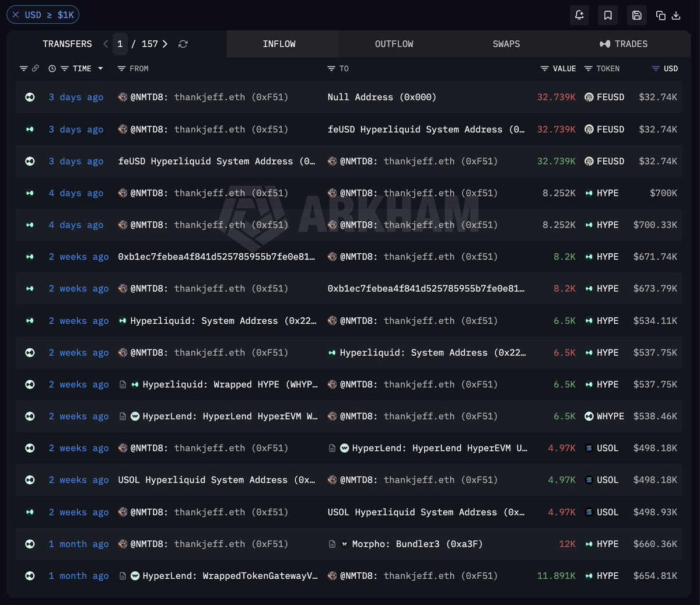This screenshot has width=700, height=605.
Task: Open the TIME column filter
Action: (x=64, y=69)
